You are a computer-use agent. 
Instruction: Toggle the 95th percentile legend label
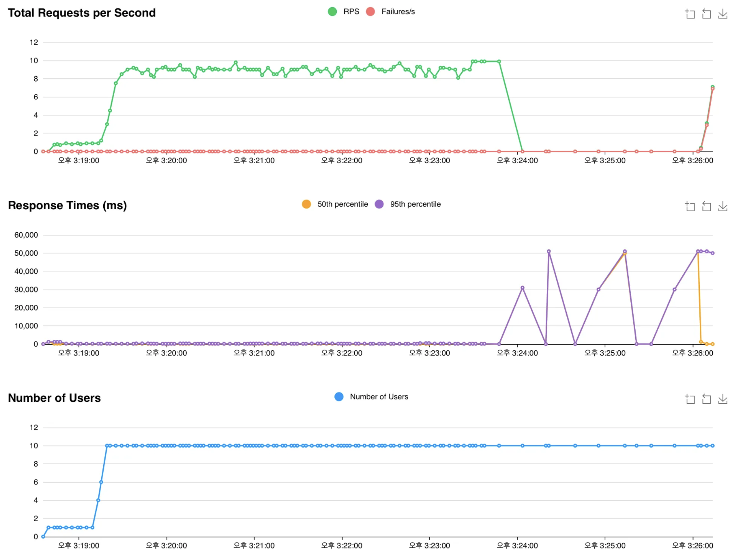tap(415, 204)
